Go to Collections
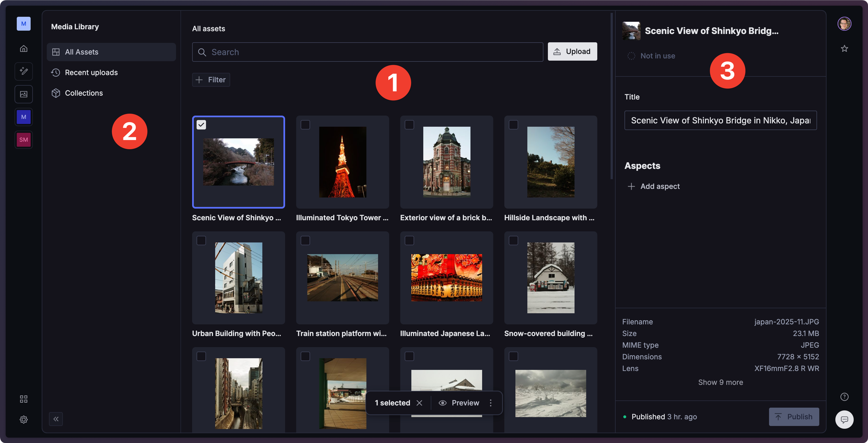The image size is (868, 443). (84, 93)
